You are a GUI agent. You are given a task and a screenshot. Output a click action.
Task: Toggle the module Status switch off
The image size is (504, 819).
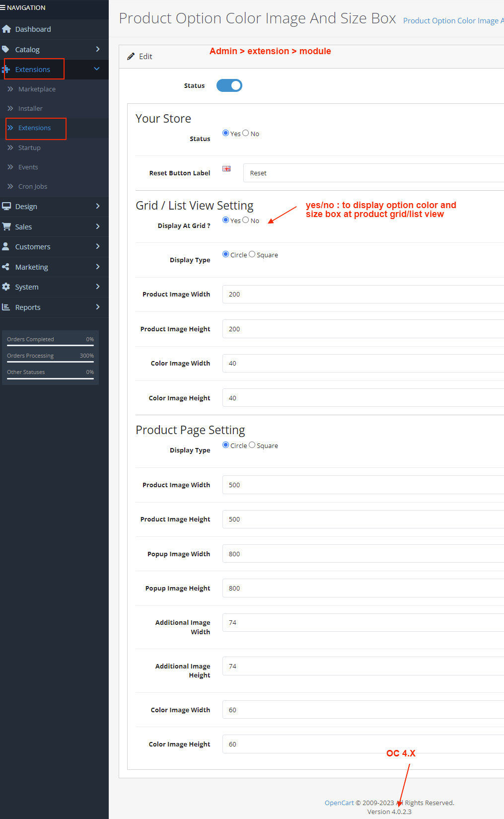click(x=229, y=85)
